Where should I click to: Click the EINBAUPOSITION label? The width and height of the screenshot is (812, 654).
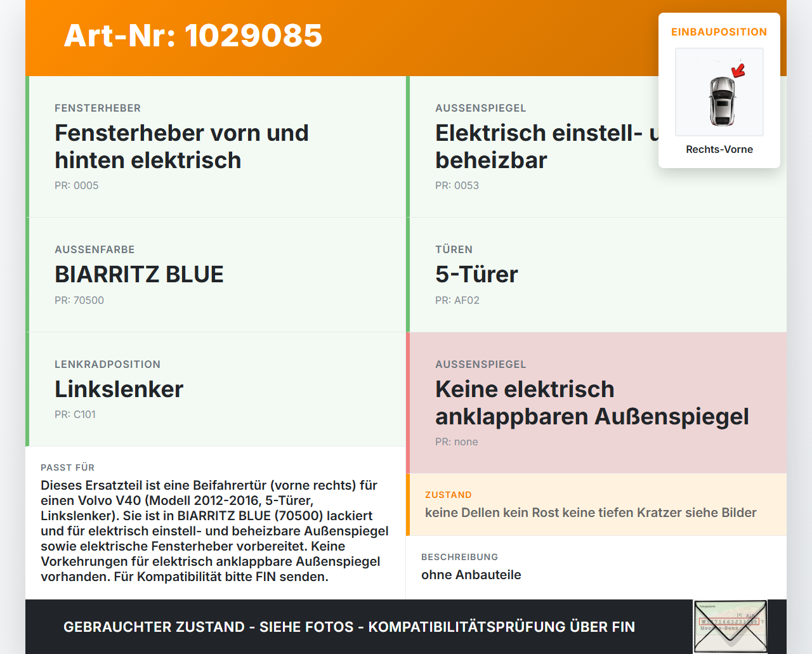719,32
